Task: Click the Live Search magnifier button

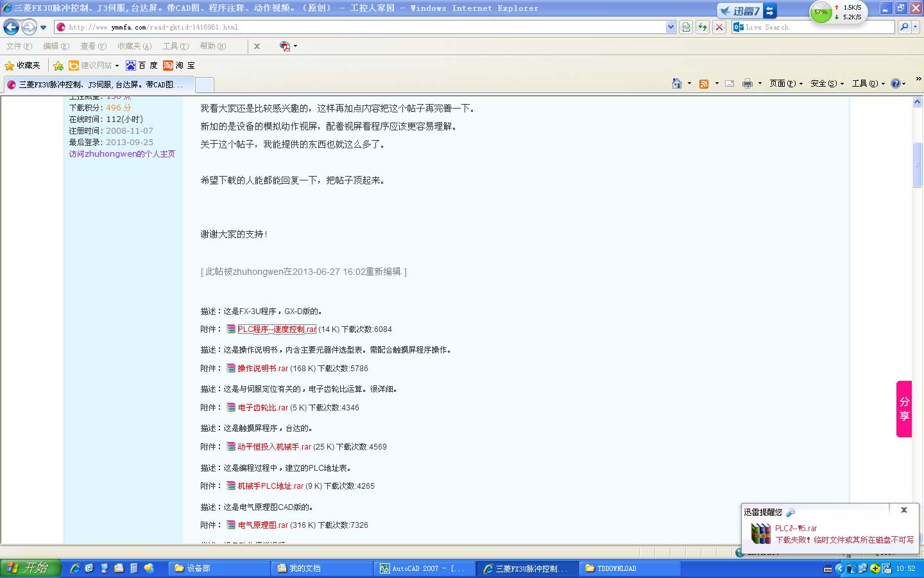Action: [904, 27]
